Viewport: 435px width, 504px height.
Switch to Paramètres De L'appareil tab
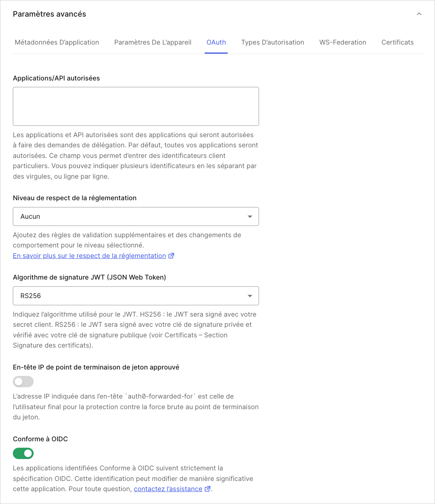pos(153,42)
